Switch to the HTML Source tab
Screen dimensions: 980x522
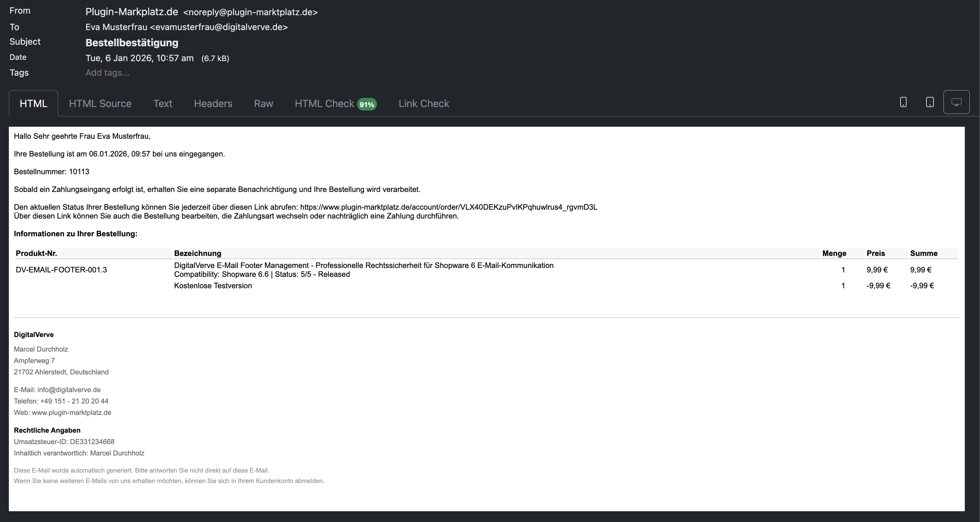coord(100,104)
